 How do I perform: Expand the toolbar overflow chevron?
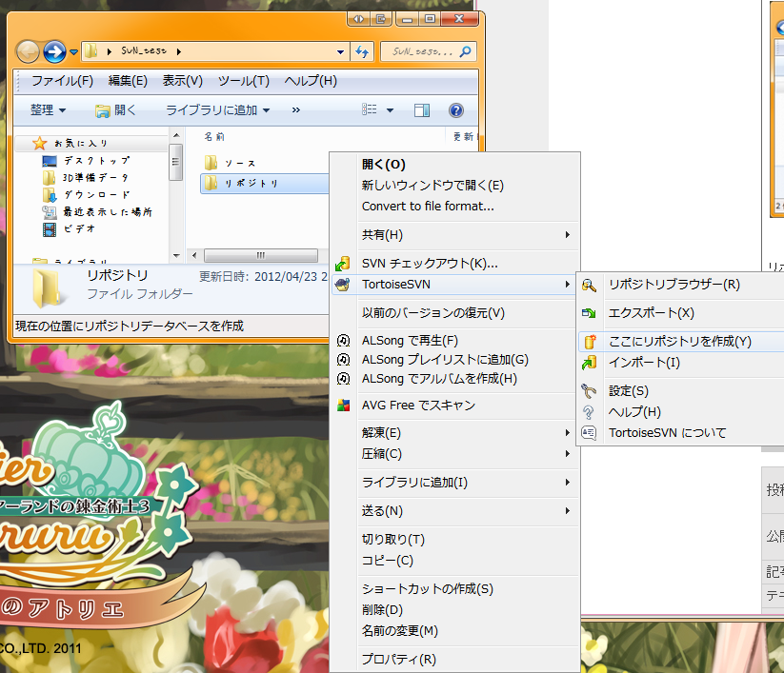[296, 109]
